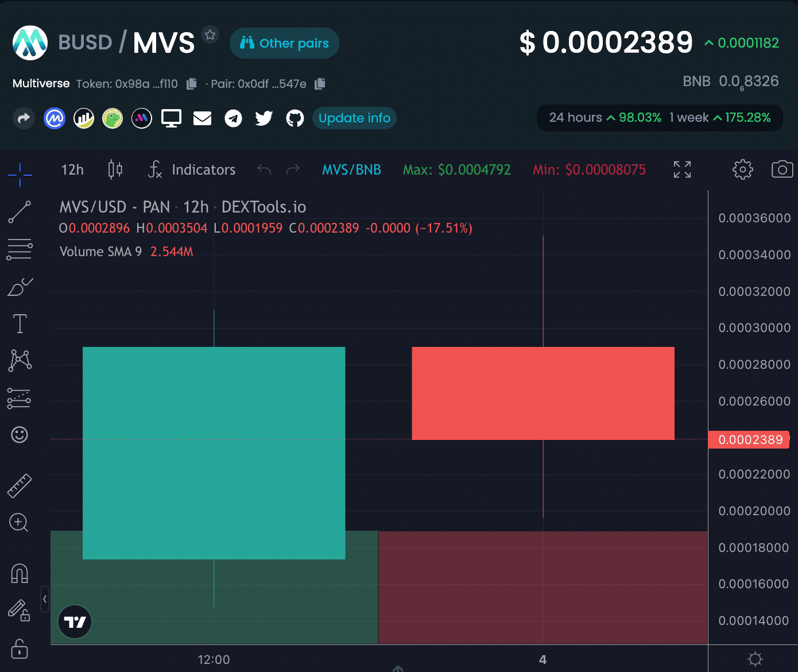
Task: Copy the token contract address
Action: [x=192, y=84]
